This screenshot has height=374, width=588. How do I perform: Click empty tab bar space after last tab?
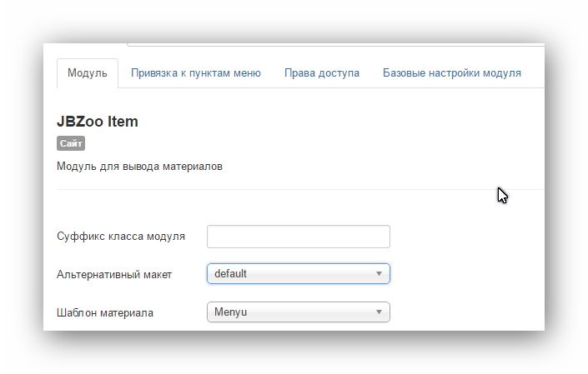(538, 73)
